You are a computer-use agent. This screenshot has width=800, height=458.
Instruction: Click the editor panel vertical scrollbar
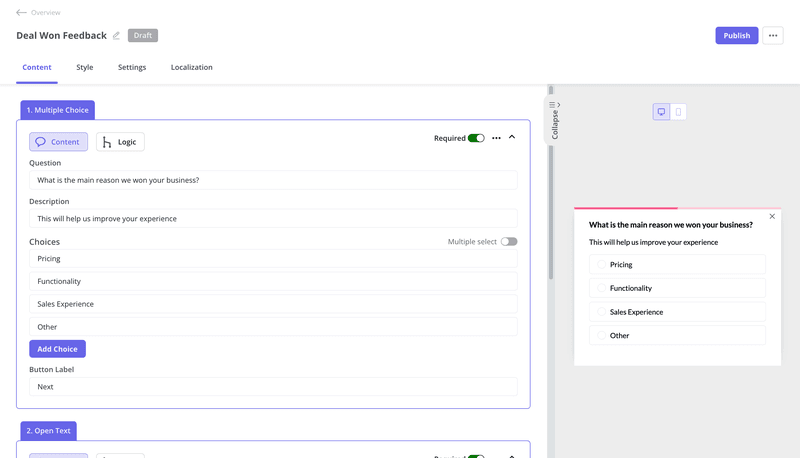pyautogui.click(x=551, y=184)
